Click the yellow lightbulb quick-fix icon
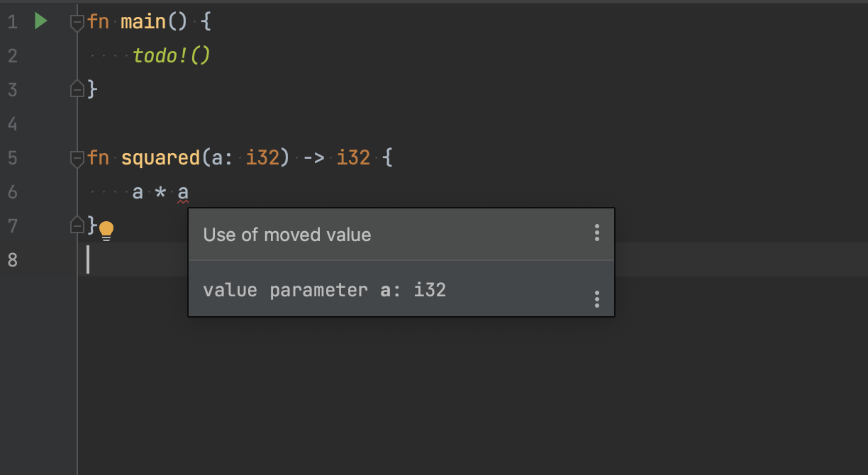This screenshot has height=475, width=868. 106,230
